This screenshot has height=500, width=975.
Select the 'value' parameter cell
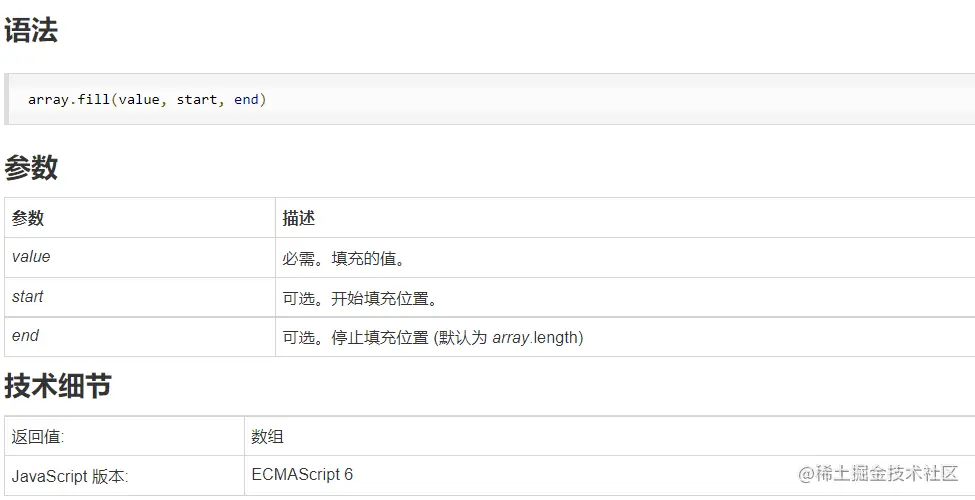[31, 257]
